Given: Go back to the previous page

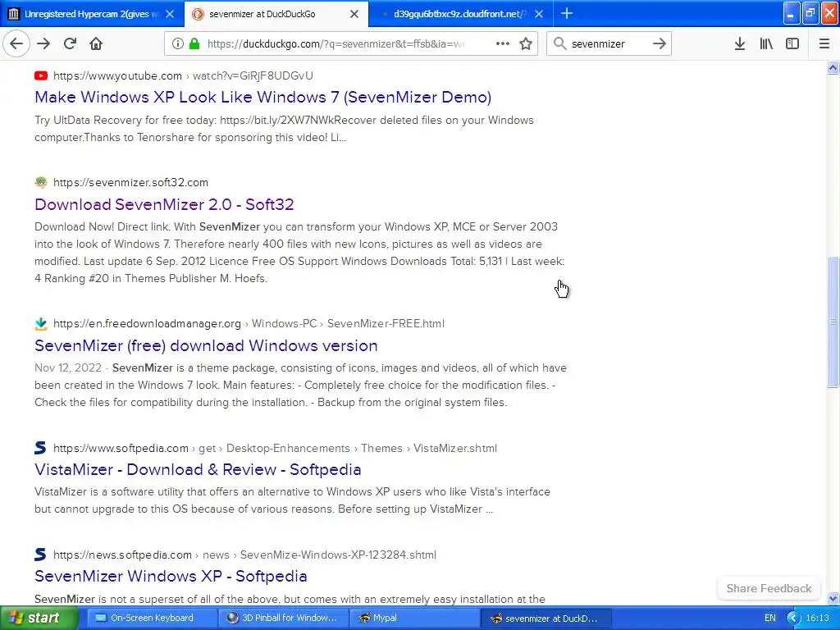Looking at the screenshot, I should [x=16, y=43].
